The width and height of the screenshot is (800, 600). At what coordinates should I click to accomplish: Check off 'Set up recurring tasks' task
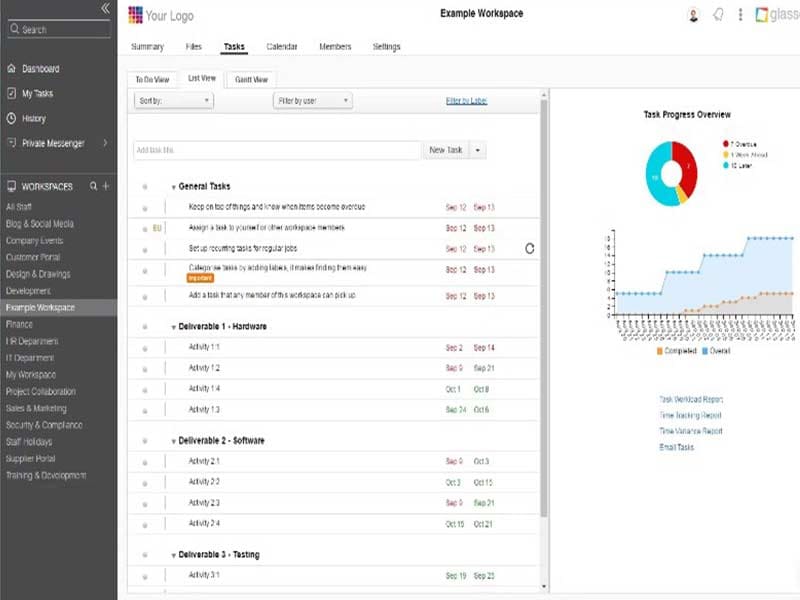pyautogui.click(x=145, y=249)
